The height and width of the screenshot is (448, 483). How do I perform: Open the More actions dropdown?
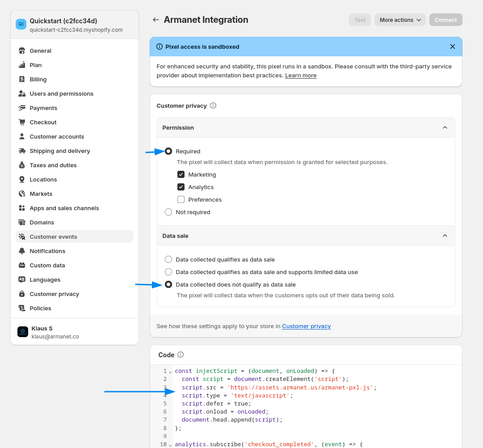(400, 20)
